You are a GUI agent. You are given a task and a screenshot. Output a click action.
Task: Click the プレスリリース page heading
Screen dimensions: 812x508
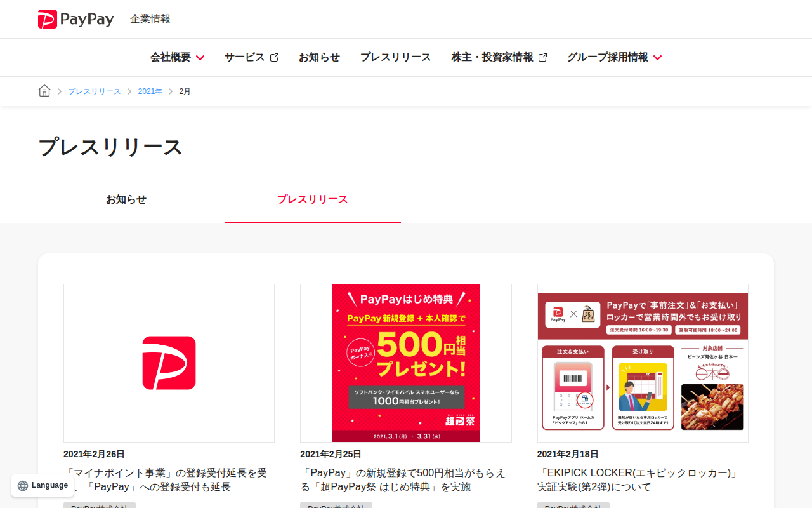(x=110, y=147)
